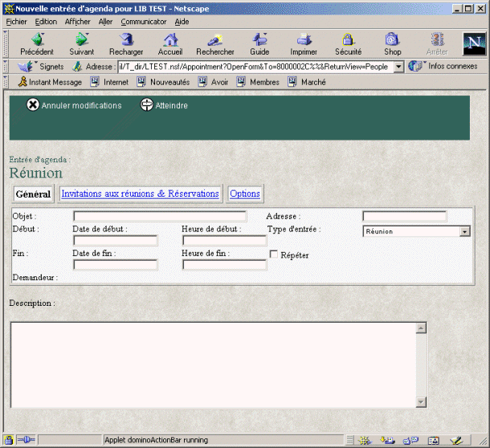The image size is (490, 448).
Task: Click into the Objet text field
Action: click(x=160, y=216)
